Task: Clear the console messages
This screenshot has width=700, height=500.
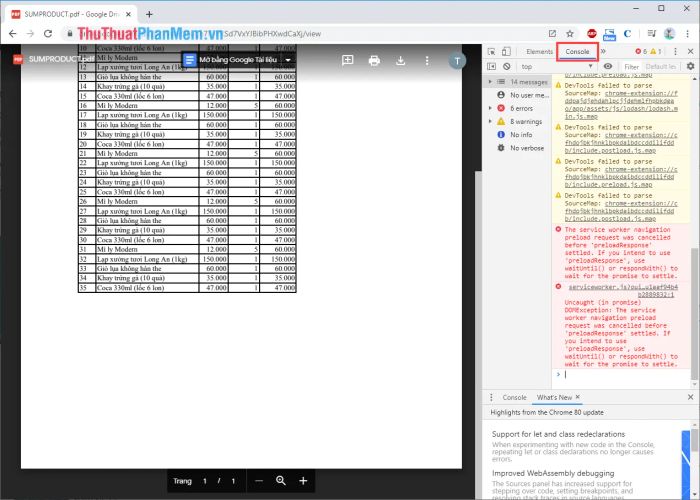Action: [506, 66]
